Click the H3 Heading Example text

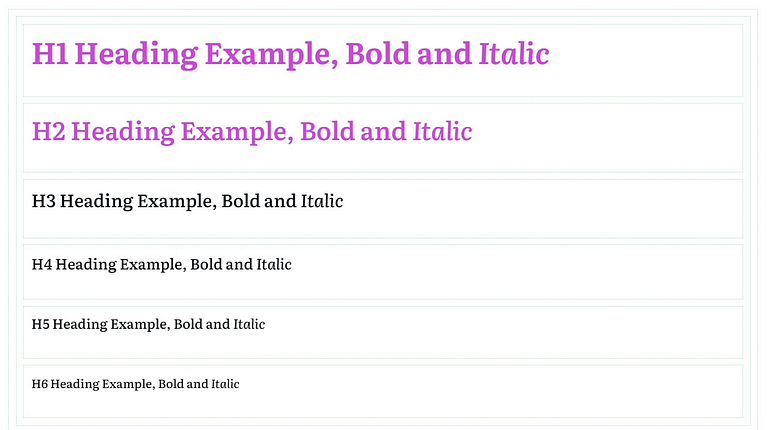pyautogui.click(x=187, y=202)
